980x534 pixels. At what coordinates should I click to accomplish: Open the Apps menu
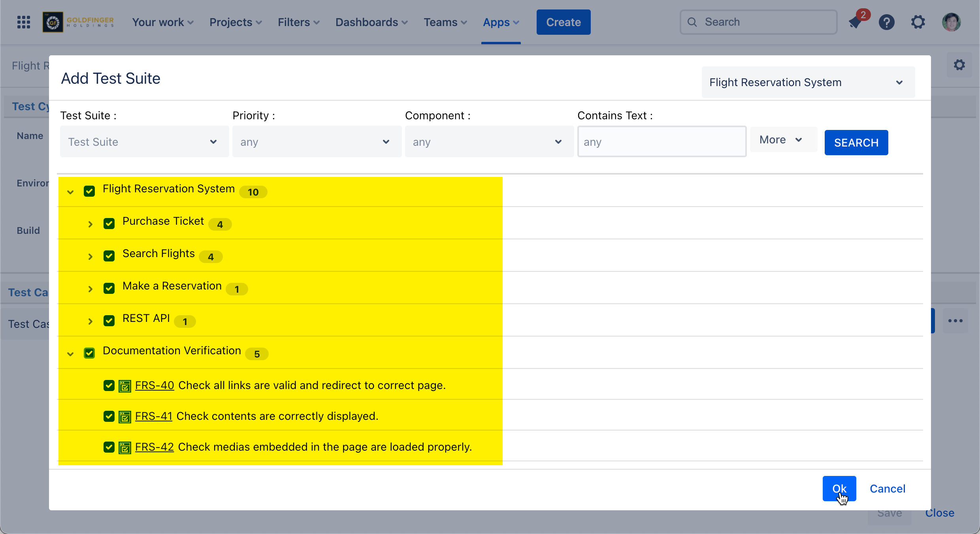pos(501,22)
